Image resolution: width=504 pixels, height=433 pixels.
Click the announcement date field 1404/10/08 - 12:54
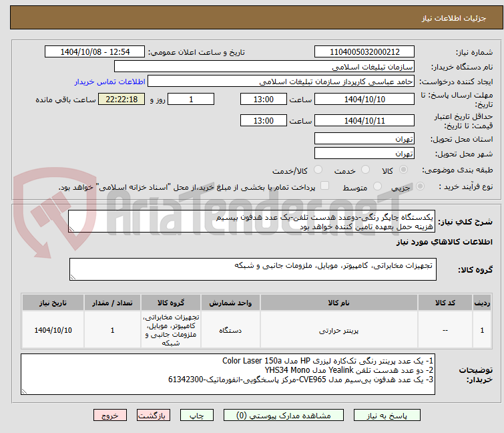pos(95,51)
